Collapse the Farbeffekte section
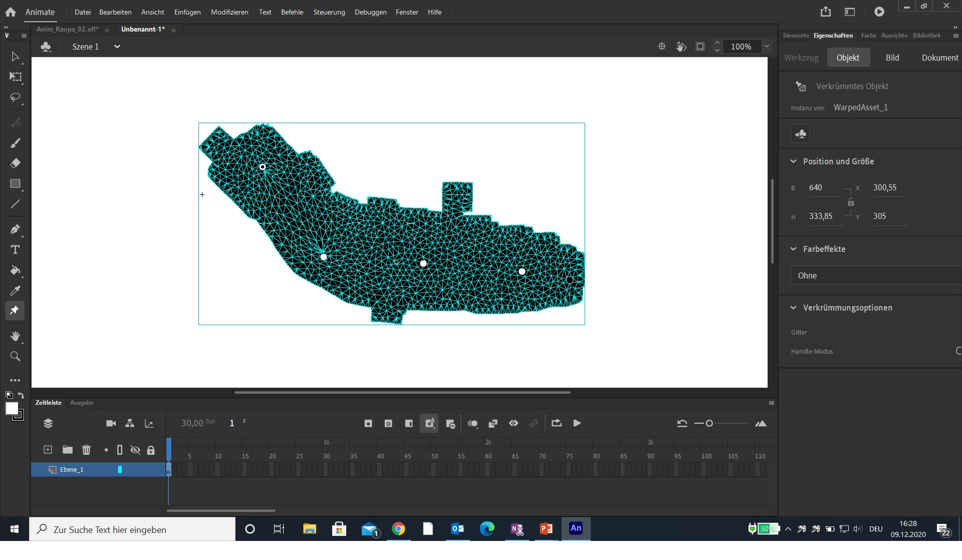The width and height of the screenshot is (962, 560). click(794, 249)
